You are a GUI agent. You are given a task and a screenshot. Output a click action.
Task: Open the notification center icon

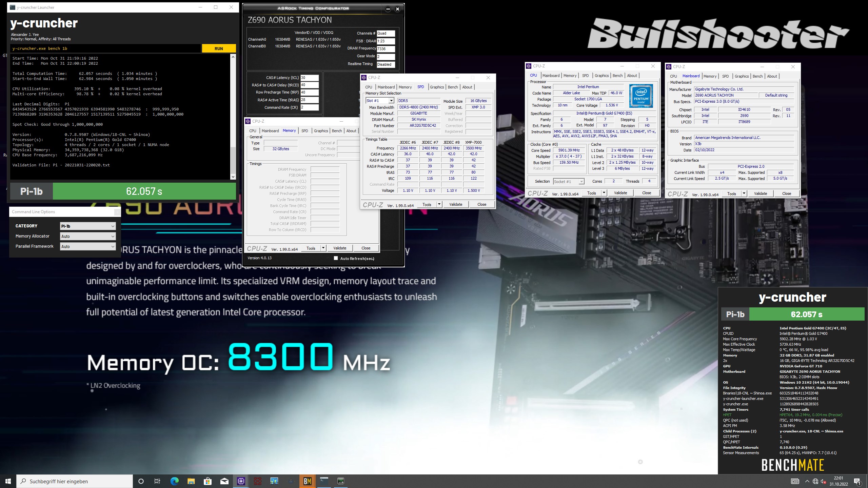coord(857,481)
